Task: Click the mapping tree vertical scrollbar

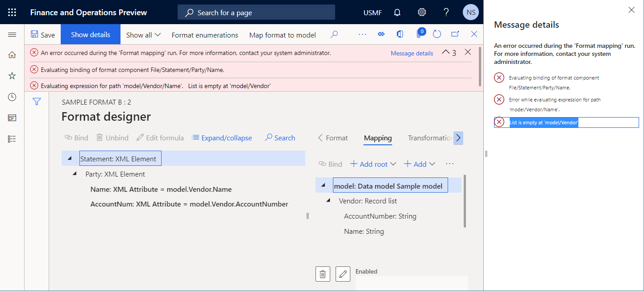Action: tap(465, 201)
